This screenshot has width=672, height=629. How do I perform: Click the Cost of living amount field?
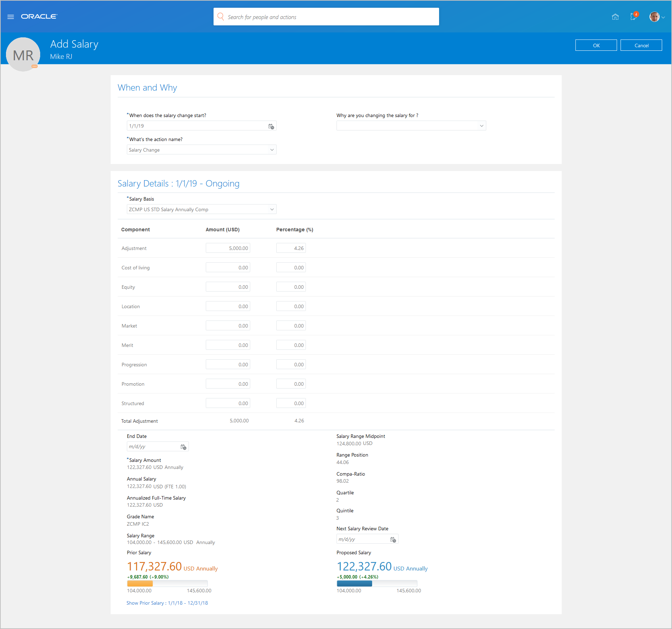tap(228, 268)
